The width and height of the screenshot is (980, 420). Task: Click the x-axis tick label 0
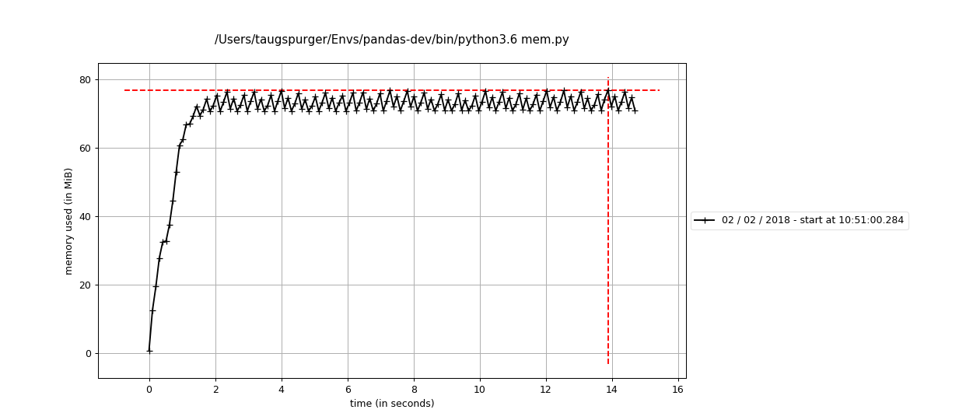(149, 390)
